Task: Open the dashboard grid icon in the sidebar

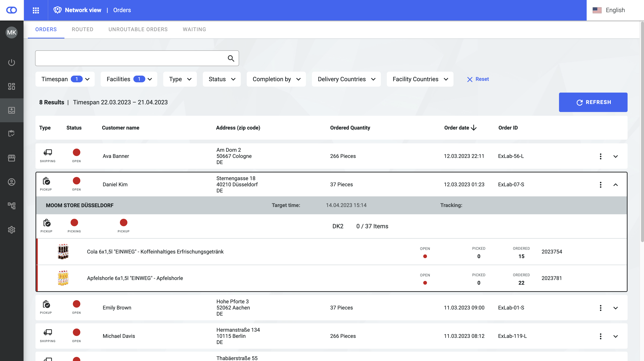Action: (x=12, y=86)
